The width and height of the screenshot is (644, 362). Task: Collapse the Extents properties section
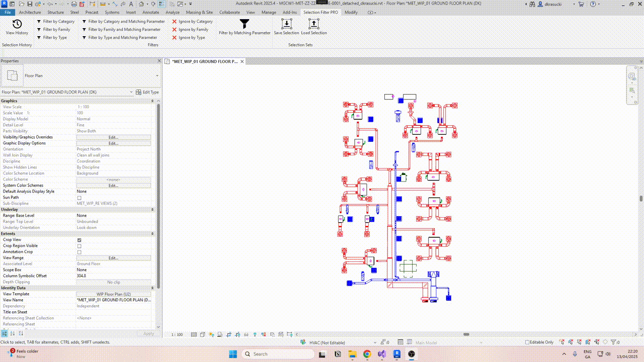coord(152,234)
